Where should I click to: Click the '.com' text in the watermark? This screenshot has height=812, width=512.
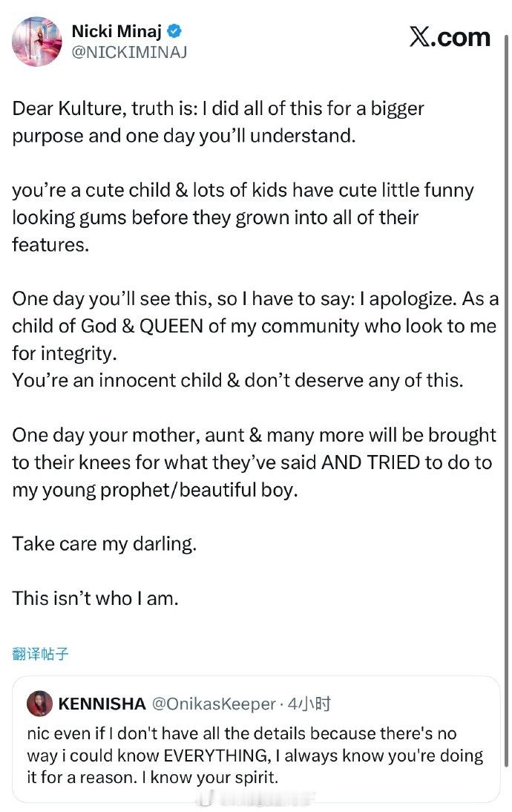[x=460, y=37]
